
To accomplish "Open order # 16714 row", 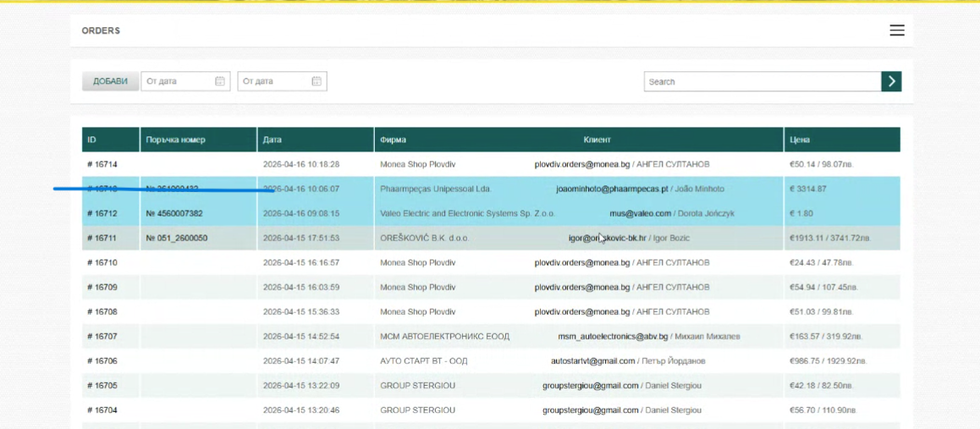I will 102,164.
